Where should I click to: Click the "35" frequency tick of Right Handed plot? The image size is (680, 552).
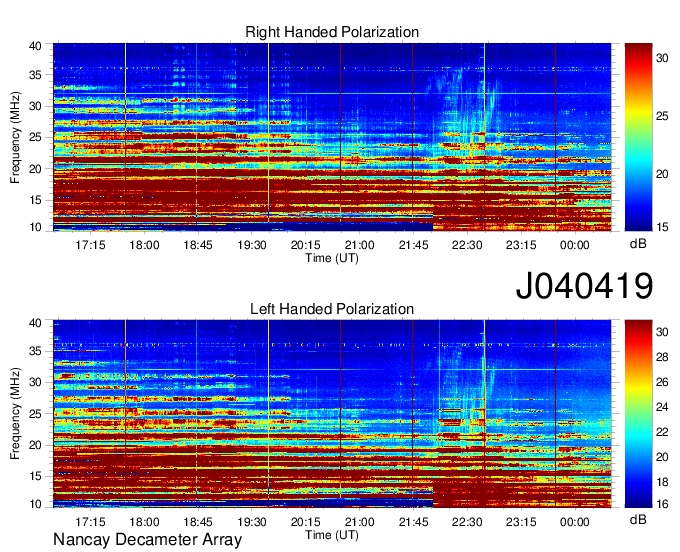(35, 75)
